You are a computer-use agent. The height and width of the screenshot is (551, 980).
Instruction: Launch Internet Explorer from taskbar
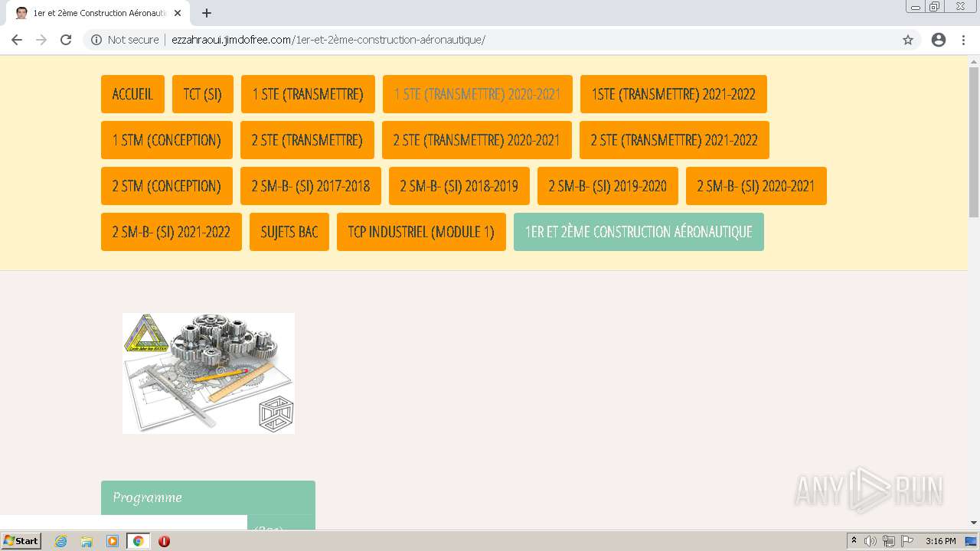click(61, 541)
